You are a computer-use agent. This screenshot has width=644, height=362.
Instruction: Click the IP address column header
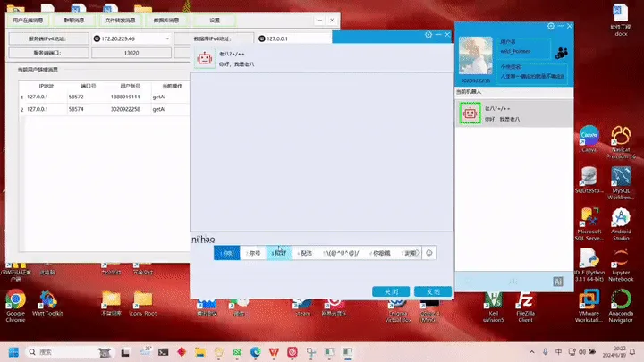coord(46,86)
